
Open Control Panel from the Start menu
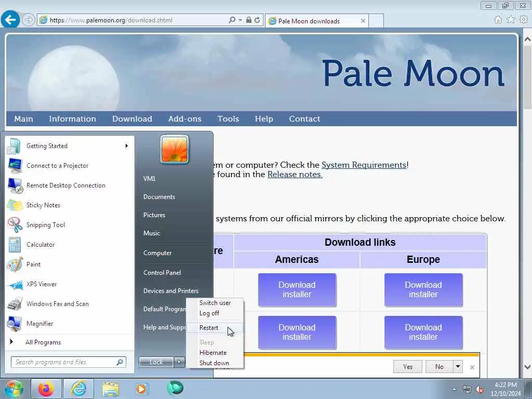coord(162,272)
